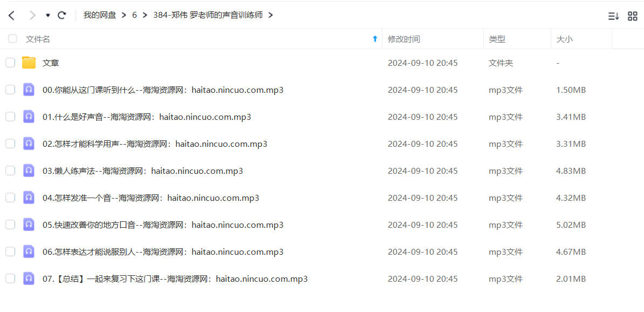The width and height of the screenshot is (644, 312).
Task: Go back with the left arrow button
Action: [x=11, y=16]
